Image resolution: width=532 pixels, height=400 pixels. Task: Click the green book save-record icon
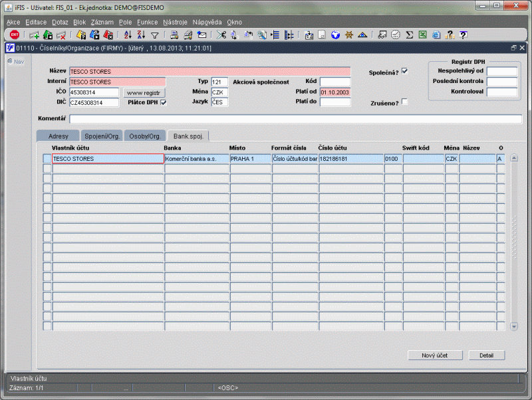pyautogui.click(x=48, y=35)
